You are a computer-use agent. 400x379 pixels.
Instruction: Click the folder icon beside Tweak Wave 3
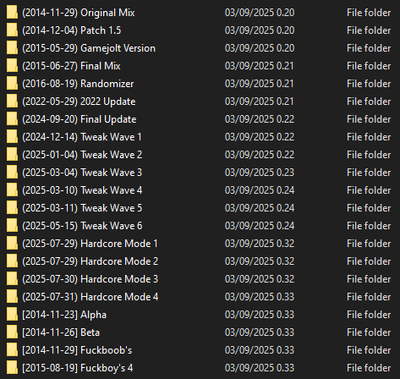pyautogui.click(x=12, y=172)
